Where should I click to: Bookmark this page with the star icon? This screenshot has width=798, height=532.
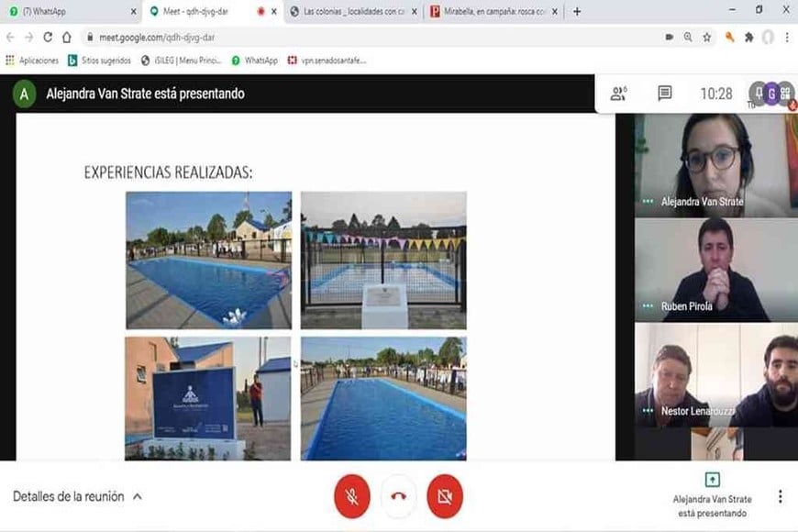click(x=706, y=38)
